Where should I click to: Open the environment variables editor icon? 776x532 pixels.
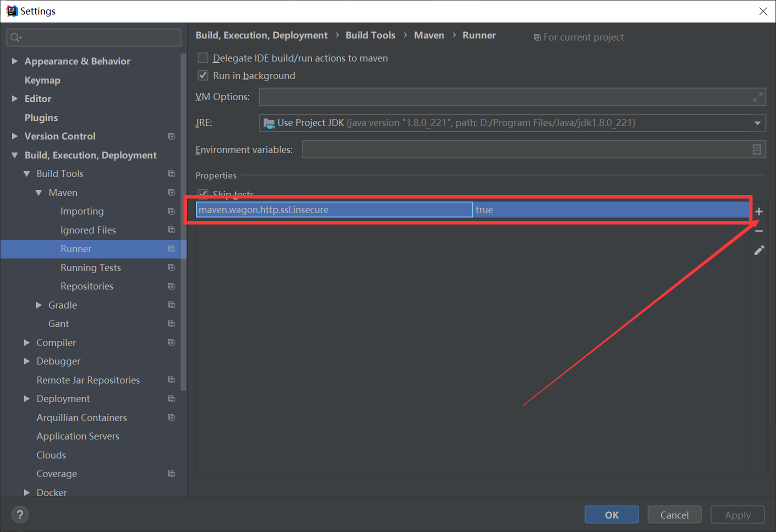pos(757,149)
